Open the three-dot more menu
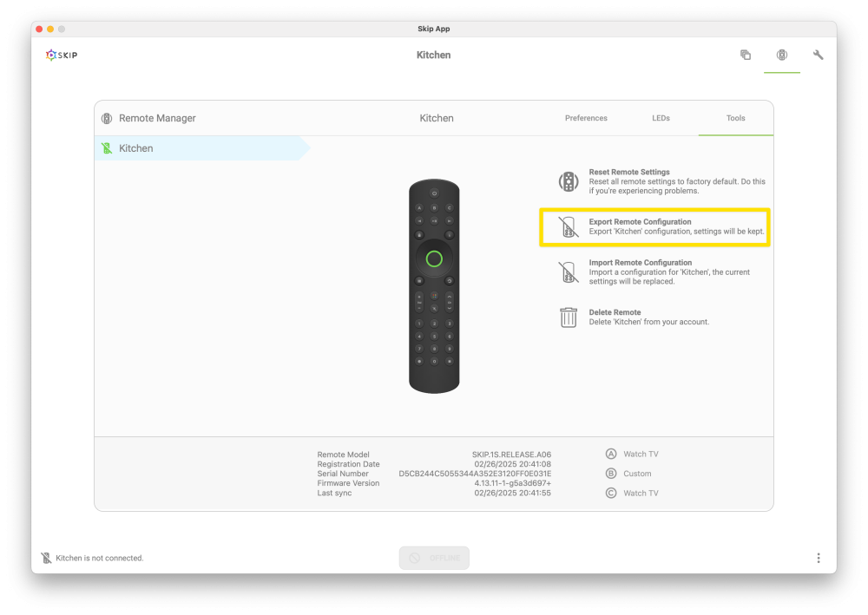The height and width of the screenshot is (615, 868). (x=819, y=558)
